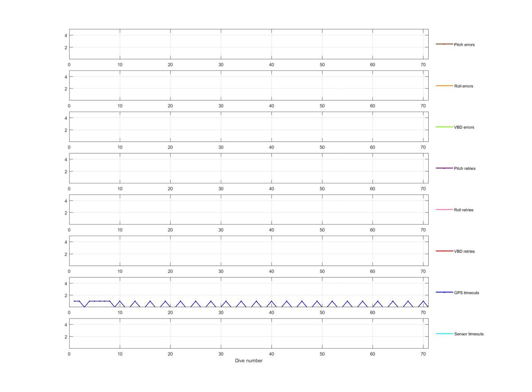This screenshot has width=532, height=392.
Task: Select the cyan Sensor timeouts legend line
Action: 444,334
